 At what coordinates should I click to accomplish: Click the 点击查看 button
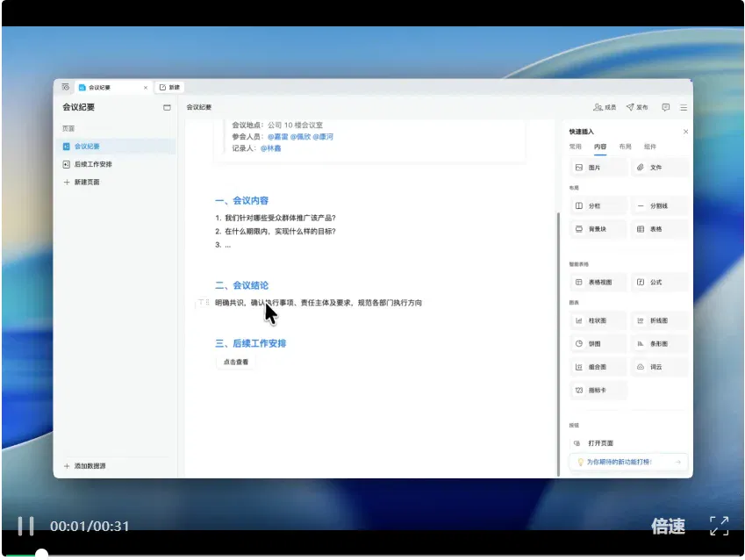point(236,363)
